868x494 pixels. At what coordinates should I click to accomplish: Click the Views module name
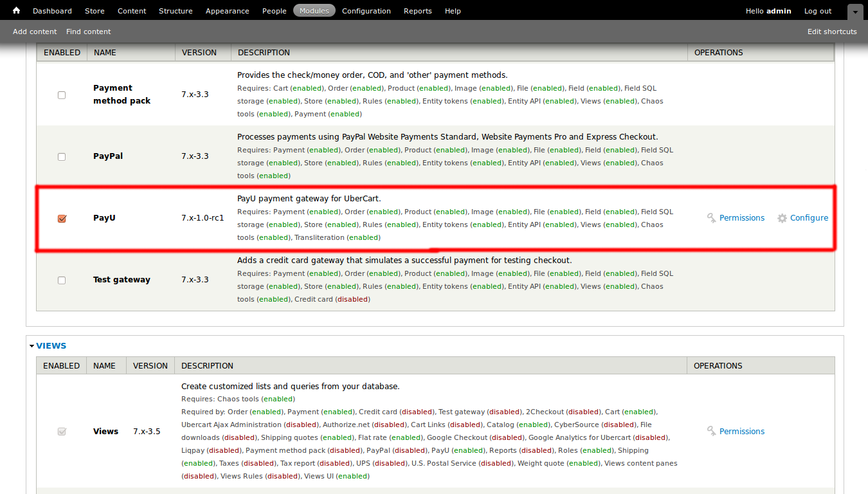[105, 432]
